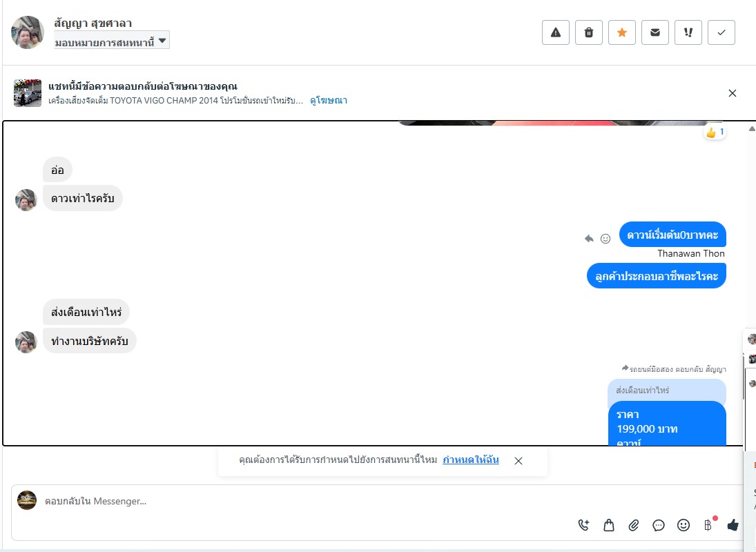
Task: Mark conversation done with the checkmark button
Action: (721, 32)
